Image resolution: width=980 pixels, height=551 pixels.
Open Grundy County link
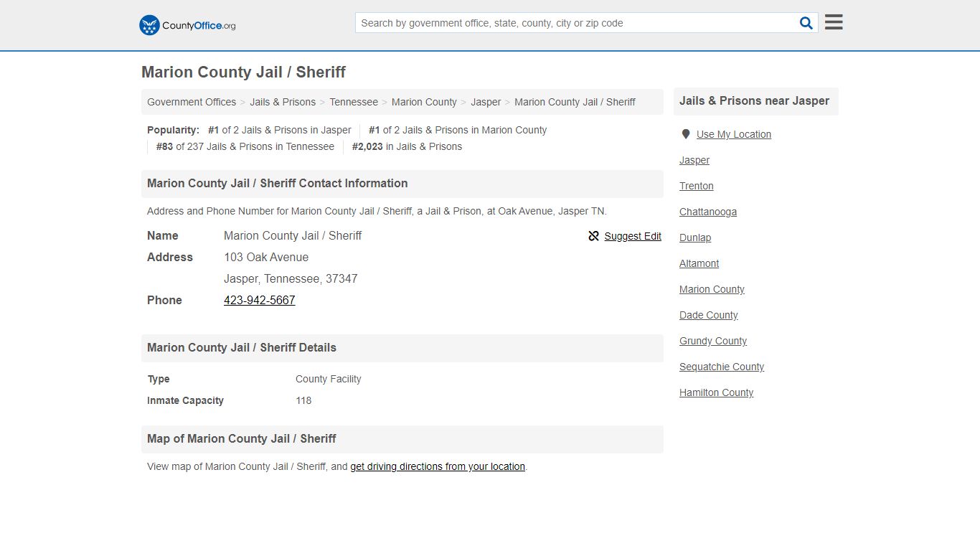[x=713, y=341]
